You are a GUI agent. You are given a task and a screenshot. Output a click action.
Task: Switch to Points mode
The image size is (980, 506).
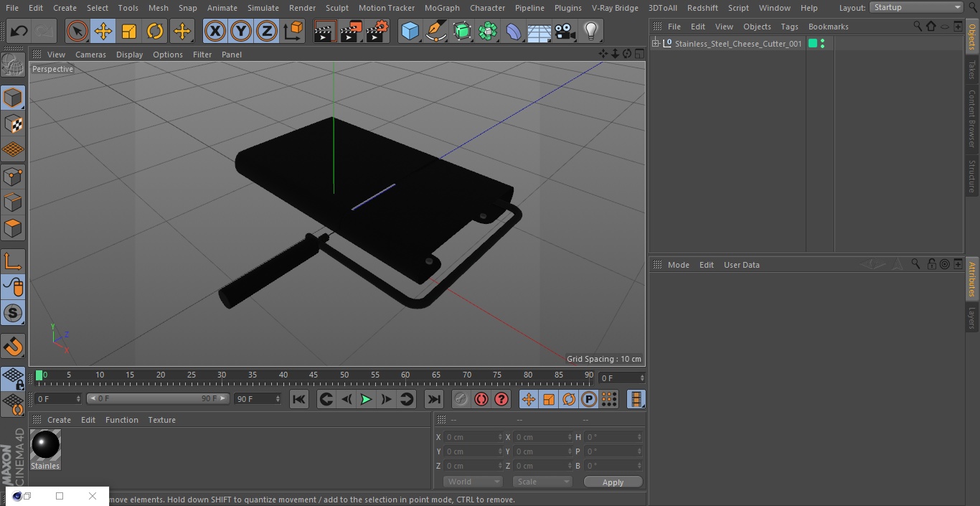click(13, 177)
